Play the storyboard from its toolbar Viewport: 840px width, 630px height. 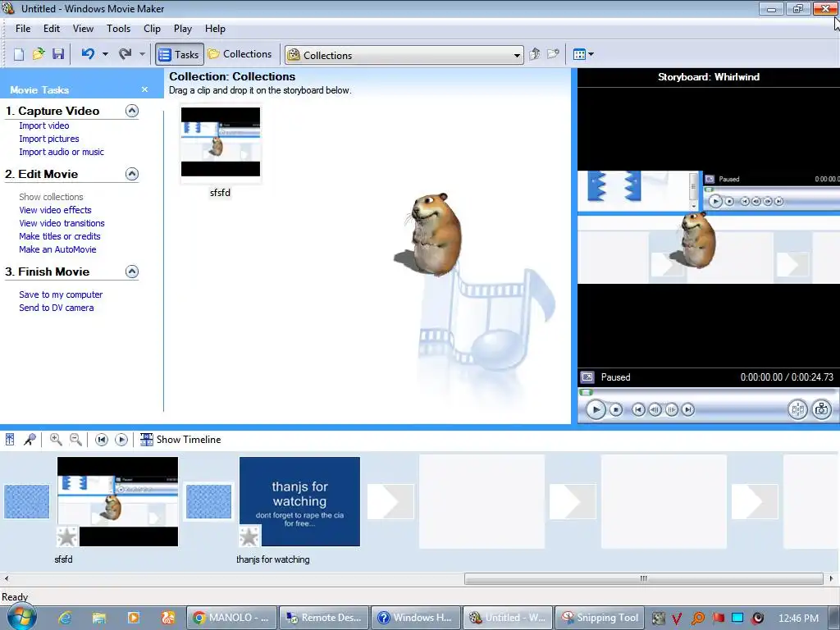pos(121,440)
